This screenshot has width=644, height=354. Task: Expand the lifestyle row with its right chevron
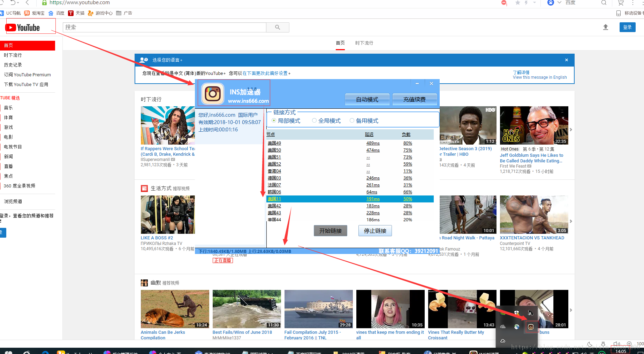(571, 221)
